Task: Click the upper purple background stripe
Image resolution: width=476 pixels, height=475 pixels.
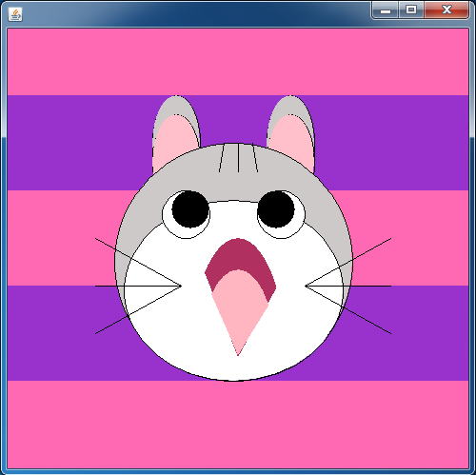Action: click(x=79, y=143)
